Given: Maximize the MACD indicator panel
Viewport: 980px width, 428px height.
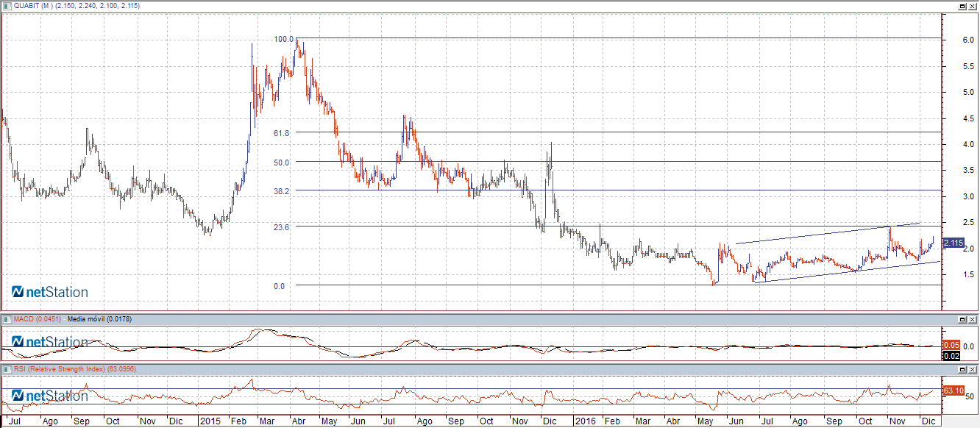Looking at the screenshot, I should (962, 319).
